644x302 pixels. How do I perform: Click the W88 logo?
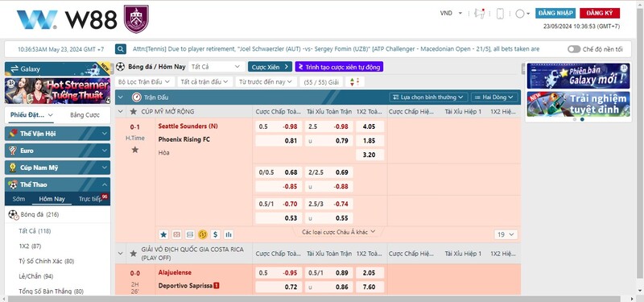pyautogui.click(x=67, y=19)
